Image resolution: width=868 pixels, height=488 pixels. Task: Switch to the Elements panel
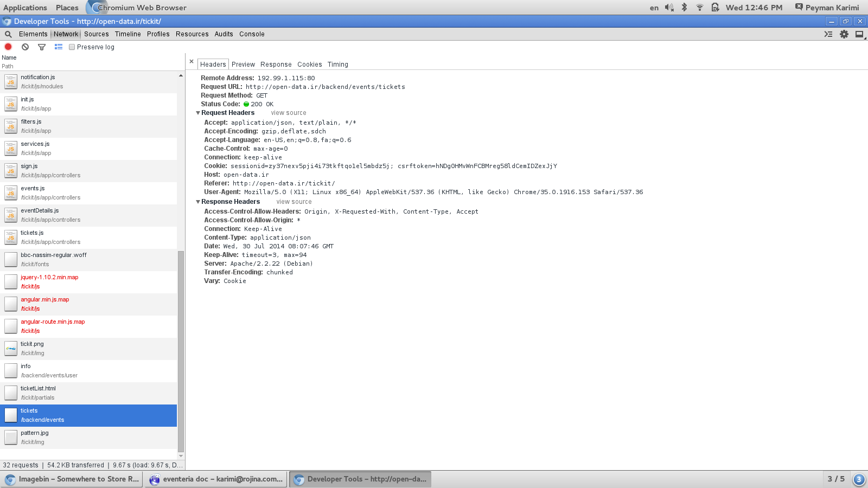[33, 34]
